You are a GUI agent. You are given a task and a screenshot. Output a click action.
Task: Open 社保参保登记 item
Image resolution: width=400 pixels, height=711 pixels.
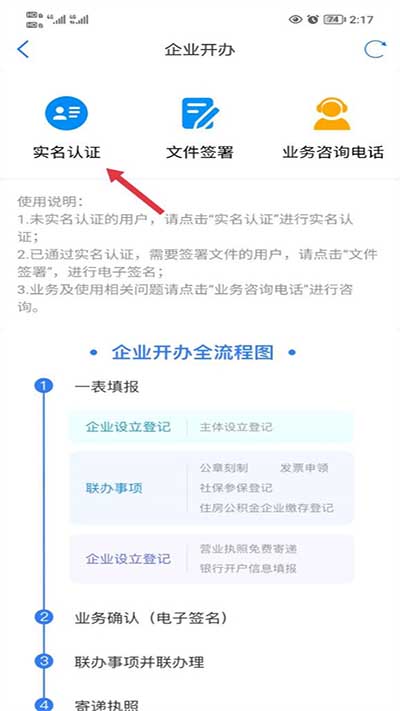click(236, 488)
